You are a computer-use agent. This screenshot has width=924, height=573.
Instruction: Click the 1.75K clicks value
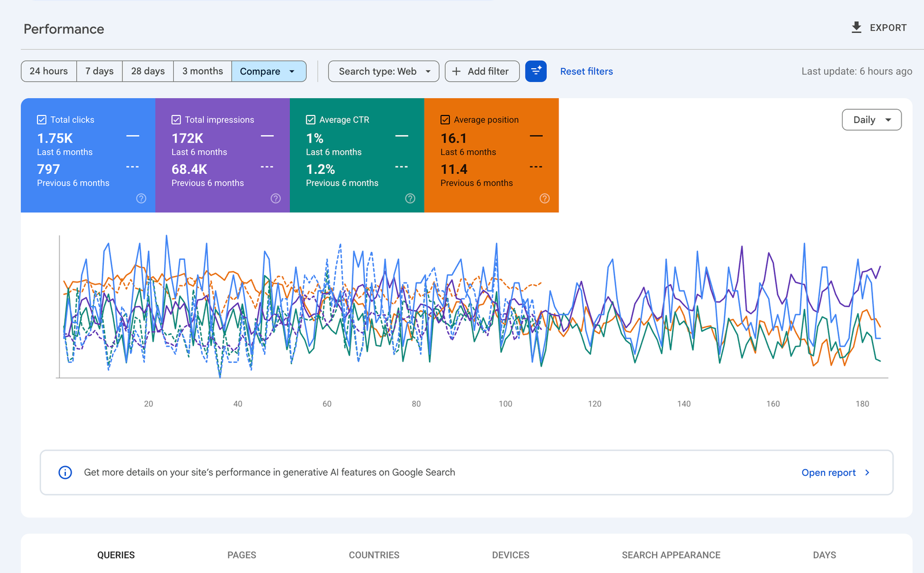click(x=55, y=139)
